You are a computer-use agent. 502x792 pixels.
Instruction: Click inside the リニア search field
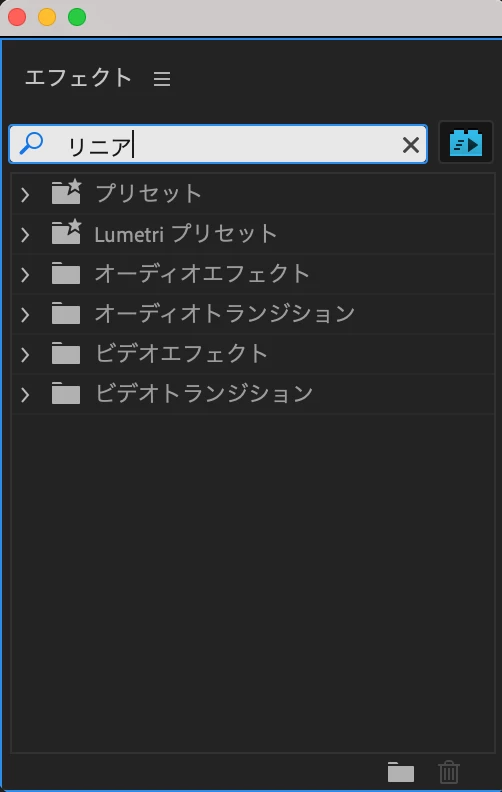218,144
